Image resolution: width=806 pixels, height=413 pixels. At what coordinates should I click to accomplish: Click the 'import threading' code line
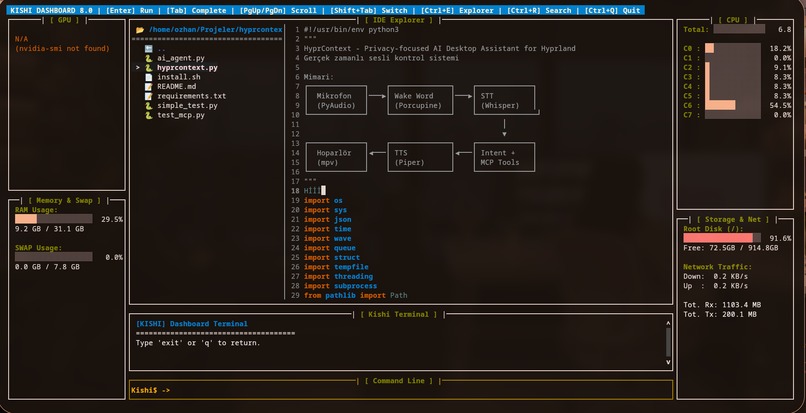(x=338, y=277)
